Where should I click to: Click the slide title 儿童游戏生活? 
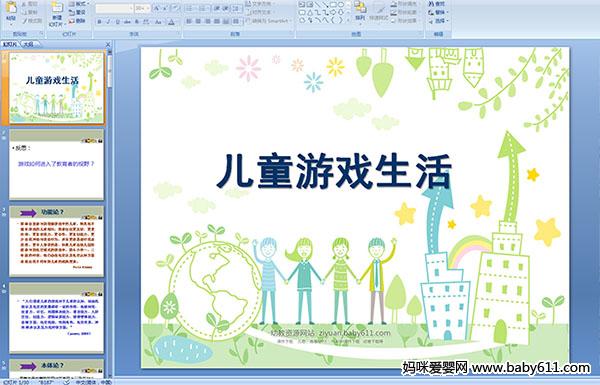point(334,171)
